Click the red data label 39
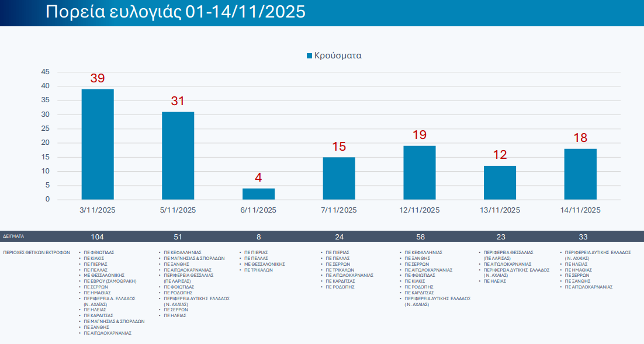 click(98, 78)
